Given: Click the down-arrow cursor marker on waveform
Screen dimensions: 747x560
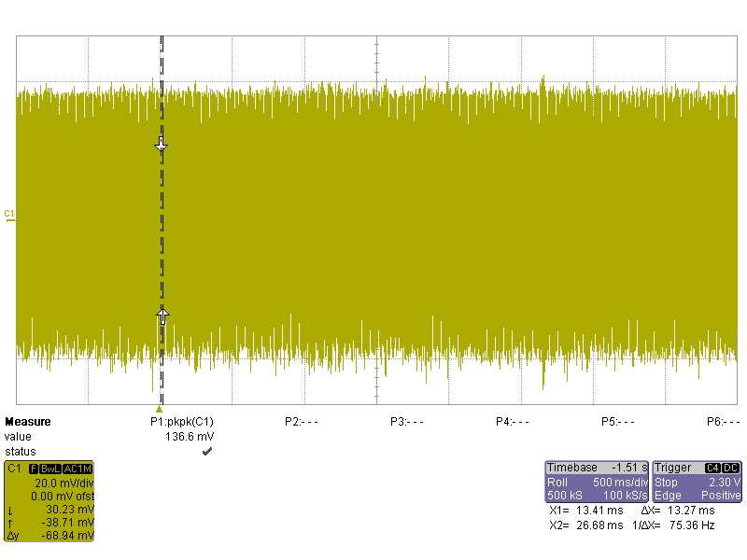Looking at the screenshot, I should [162, 145].
